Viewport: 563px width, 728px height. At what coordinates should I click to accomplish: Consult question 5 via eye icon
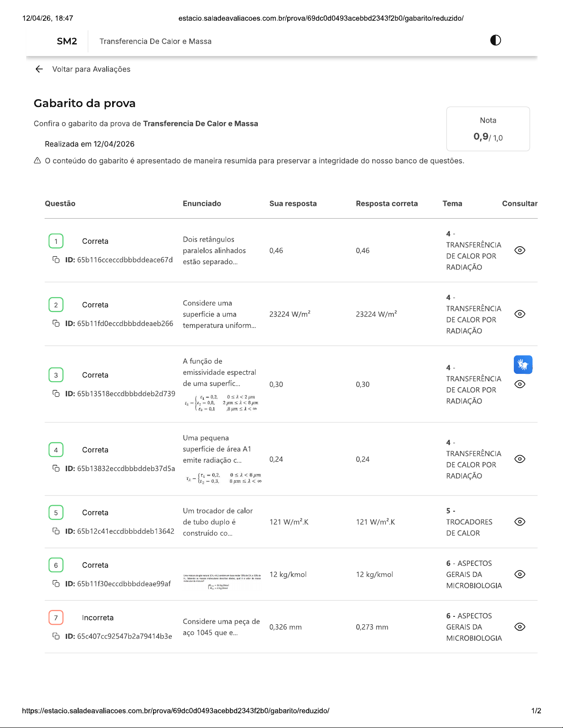pos(520,522)
